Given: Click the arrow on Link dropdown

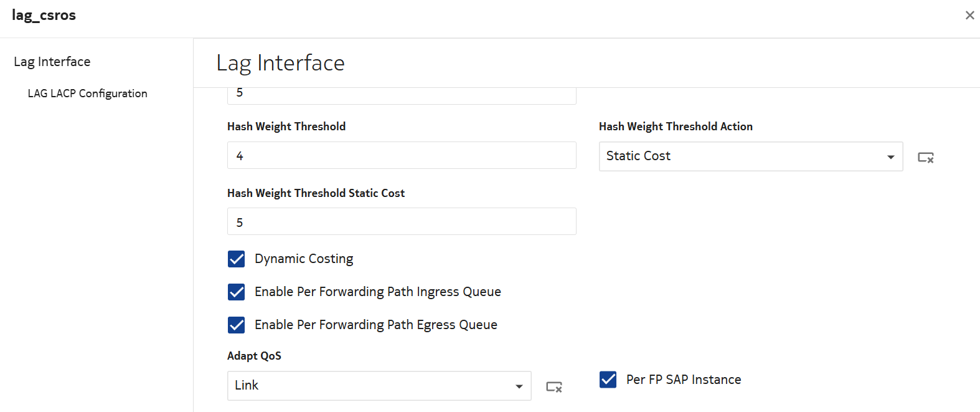Looking at the screenshot, I should 519,386.
